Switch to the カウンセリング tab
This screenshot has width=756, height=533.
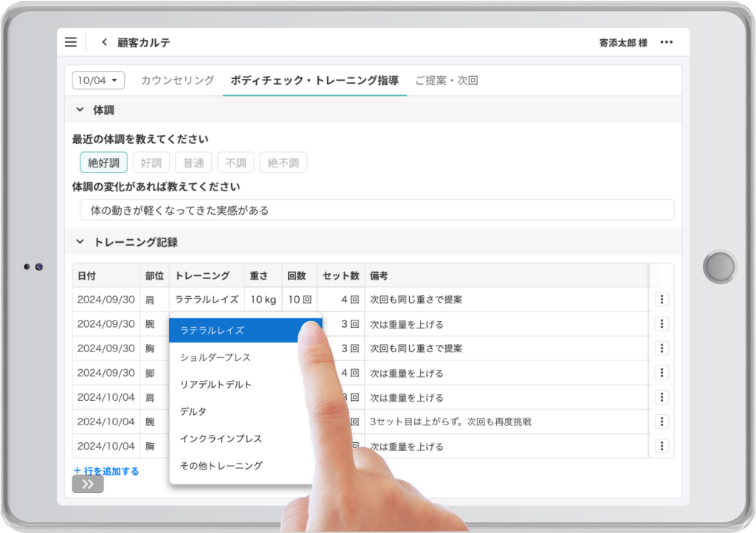(x=177, y=80)
